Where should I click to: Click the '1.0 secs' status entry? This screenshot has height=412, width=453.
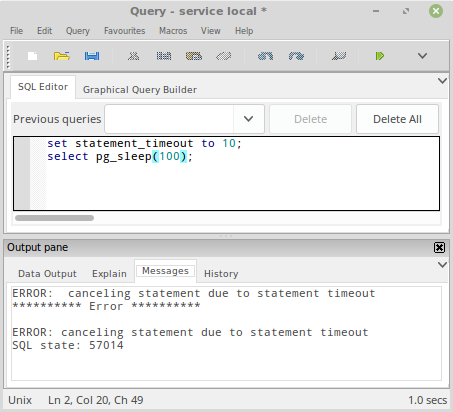coord(427,400)
